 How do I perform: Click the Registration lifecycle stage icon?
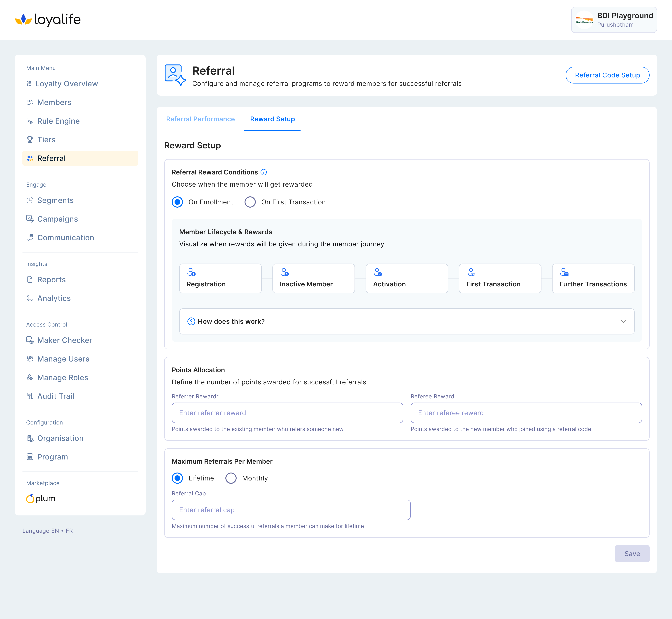click(191, 272)
